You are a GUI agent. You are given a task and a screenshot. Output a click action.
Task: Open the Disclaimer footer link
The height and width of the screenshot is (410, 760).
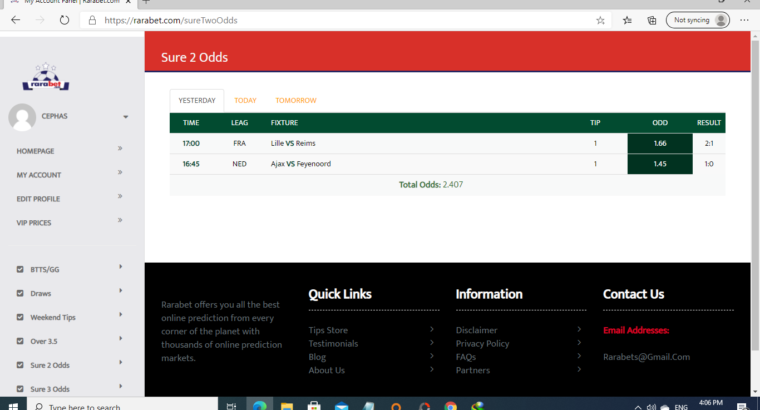point(476,330)
